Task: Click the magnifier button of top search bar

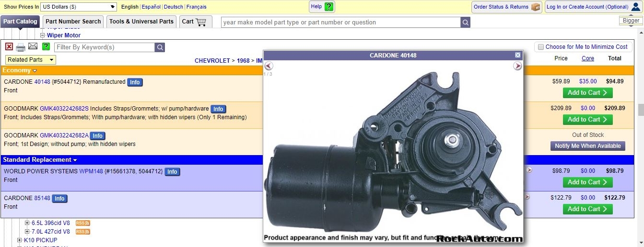Action: tap(466, 22)
